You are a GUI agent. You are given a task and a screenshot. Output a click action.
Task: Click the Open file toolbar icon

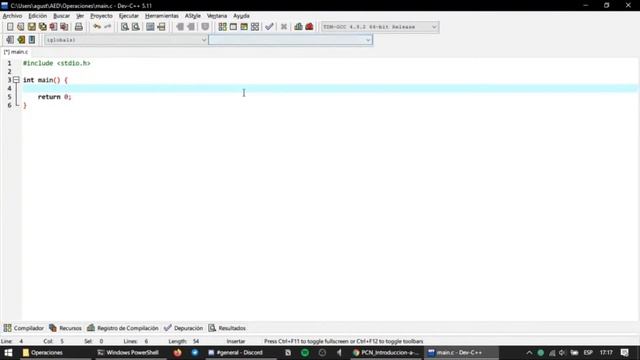pyautogui.click(x=20, y=27)
